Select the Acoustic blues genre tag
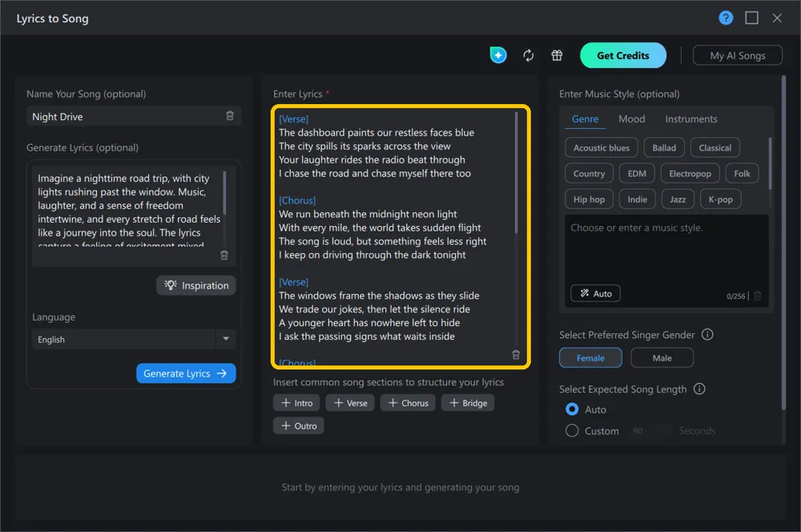The width and height of the screenshot is (801, 532). 602,147
